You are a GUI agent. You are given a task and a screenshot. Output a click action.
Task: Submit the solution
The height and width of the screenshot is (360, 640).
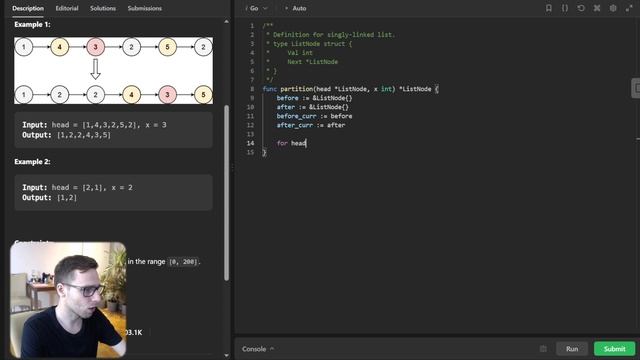tap(615, 349)
